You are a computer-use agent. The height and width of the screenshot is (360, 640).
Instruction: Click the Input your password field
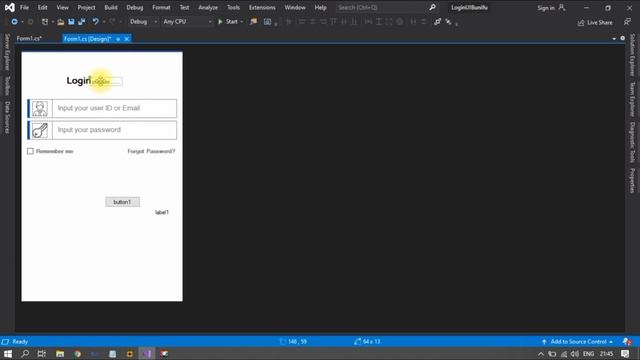[114, 130]
